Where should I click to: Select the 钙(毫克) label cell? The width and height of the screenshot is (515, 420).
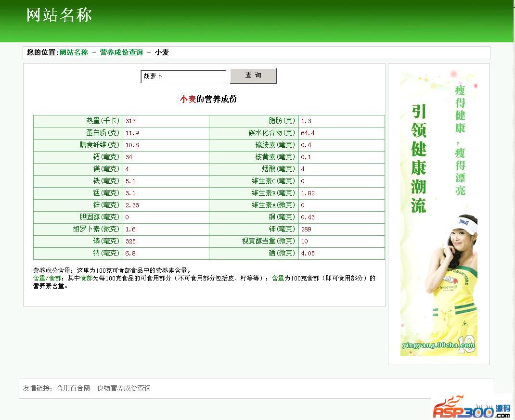point(78,157)
